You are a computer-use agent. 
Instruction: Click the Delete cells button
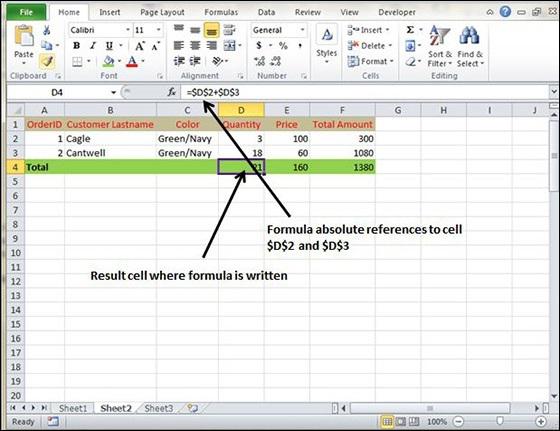(370, 46)
